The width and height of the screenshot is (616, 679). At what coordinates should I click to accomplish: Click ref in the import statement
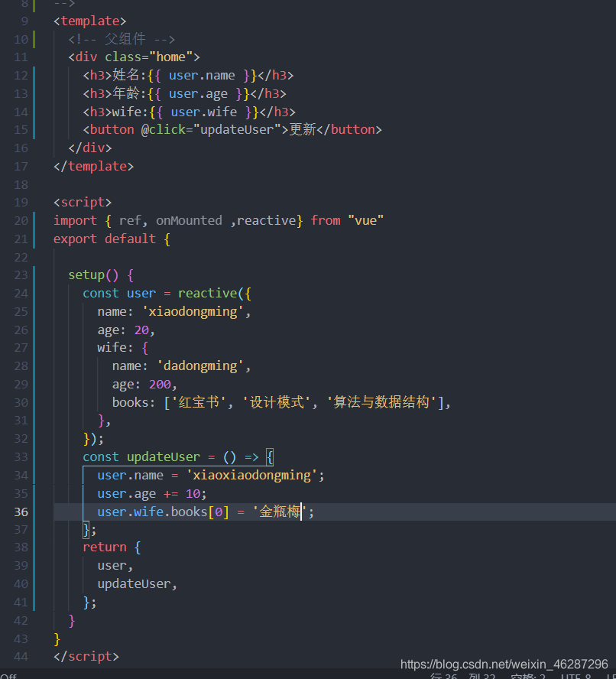pos(130,221)
